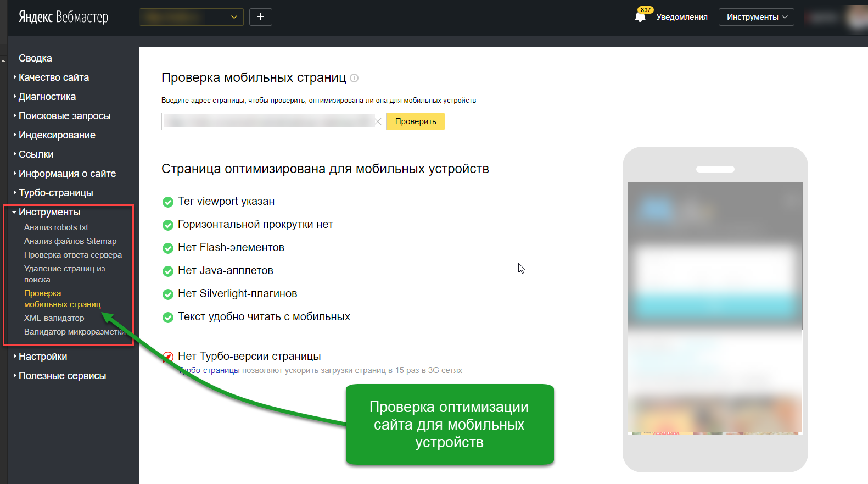Click the Yandex Webmaster logo
Viewport: 868px width, 484px height.
(63, 17)
